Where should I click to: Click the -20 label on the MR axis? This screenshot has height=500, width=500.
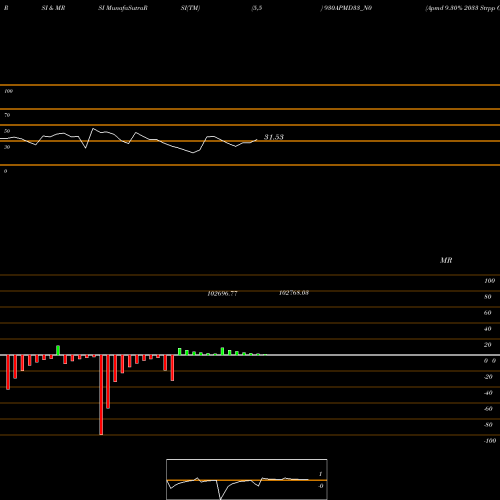(488, 377)
